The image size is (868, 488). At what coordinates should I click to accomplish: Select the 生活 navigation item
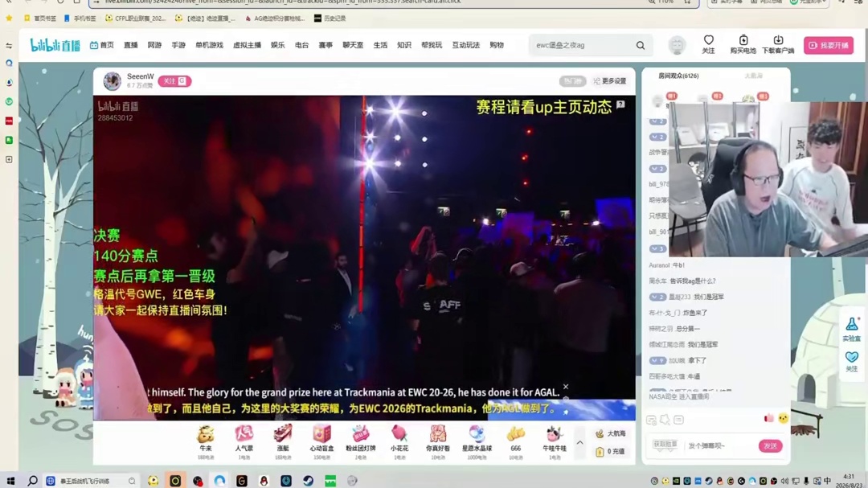click(x=380, y=45)
